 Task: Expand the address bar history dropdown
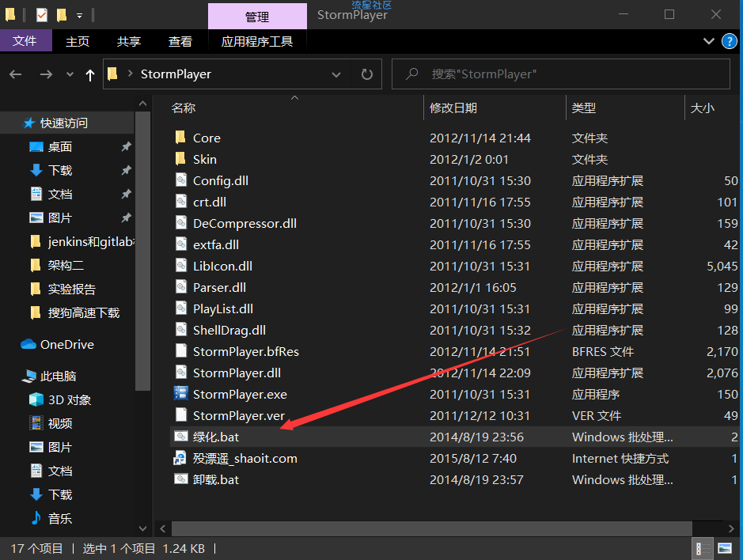click(336, 74)
